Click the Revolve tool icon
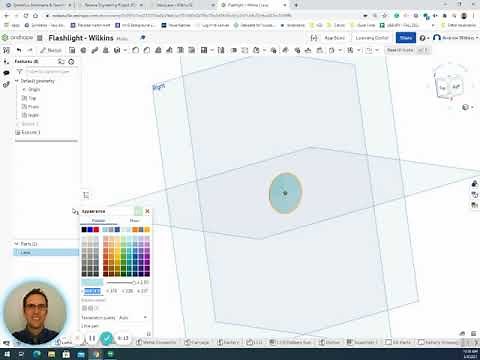 (83, 50)
